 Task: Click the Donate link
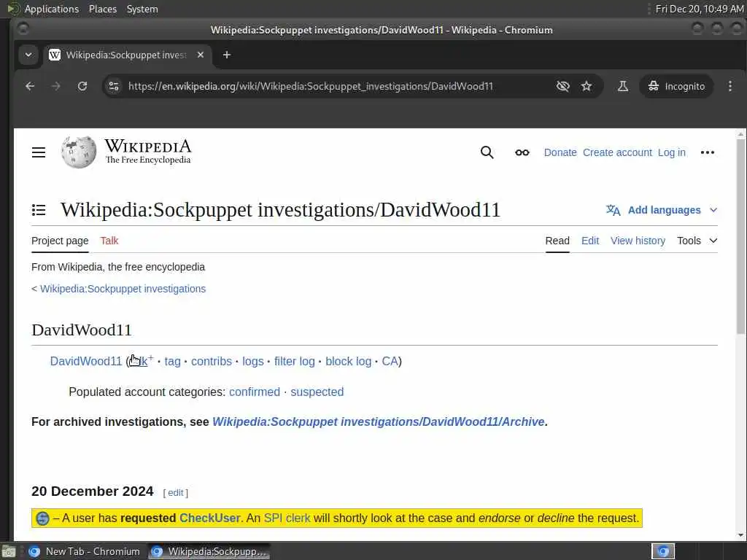click(560, 152)
